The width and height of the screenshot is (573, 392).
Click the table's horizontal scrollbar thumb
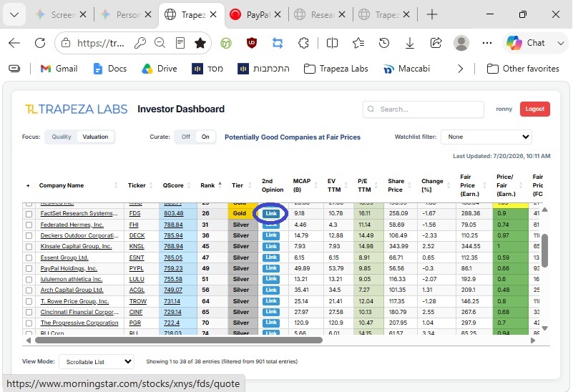click(179, 340)
